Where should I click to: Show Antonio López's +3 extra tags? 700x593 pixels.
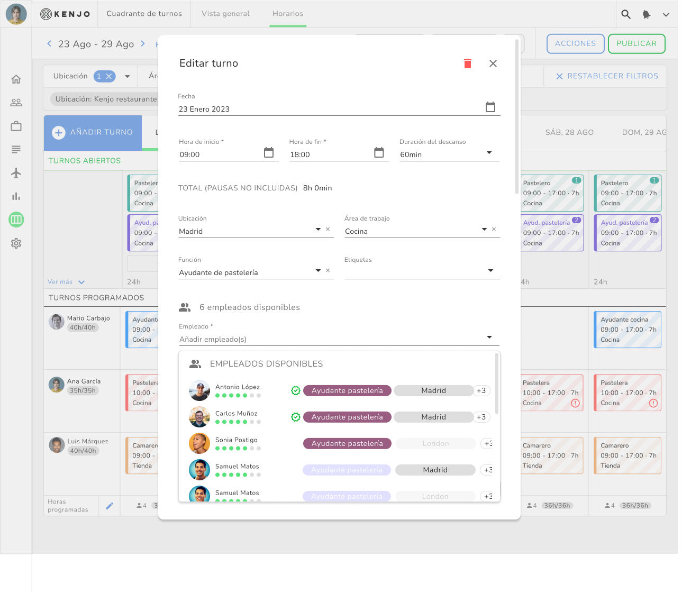click(481, 390)
